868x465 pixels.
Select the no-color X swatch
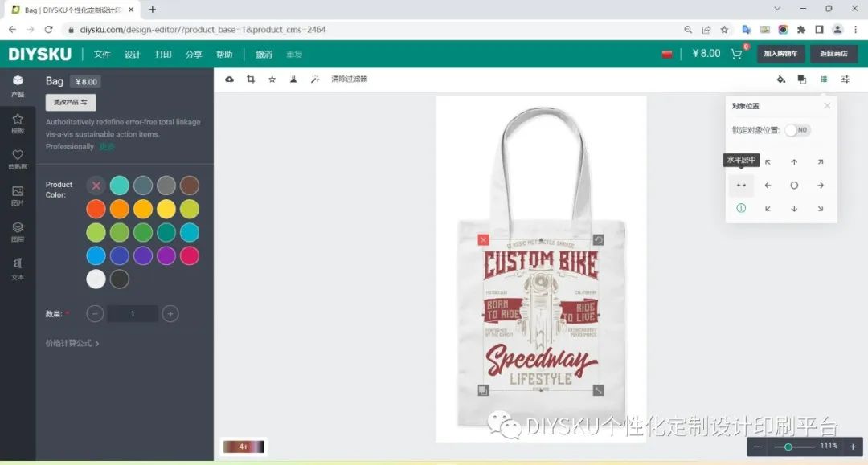(x=96, y=186)
